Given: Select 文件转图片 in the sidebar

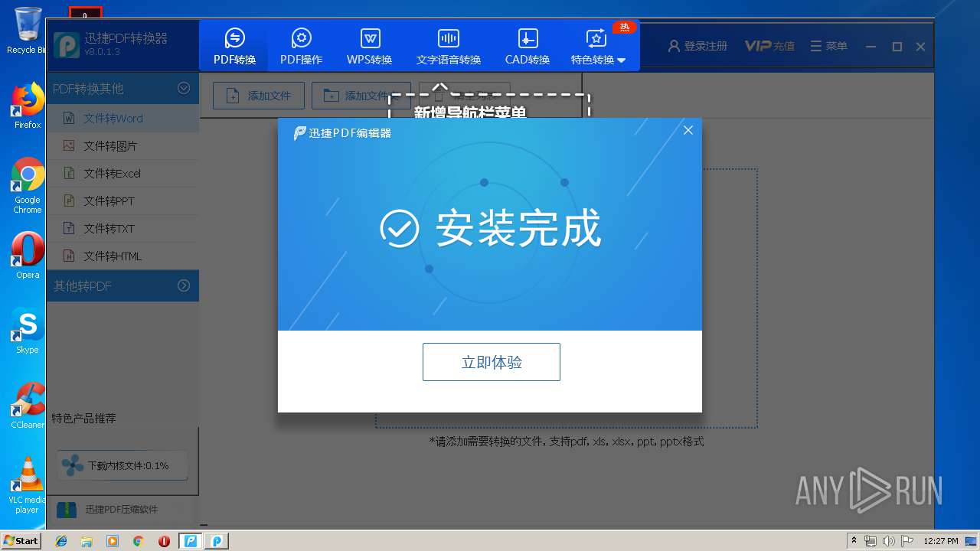Looking at the screenshot, I should tap(122, 145).
